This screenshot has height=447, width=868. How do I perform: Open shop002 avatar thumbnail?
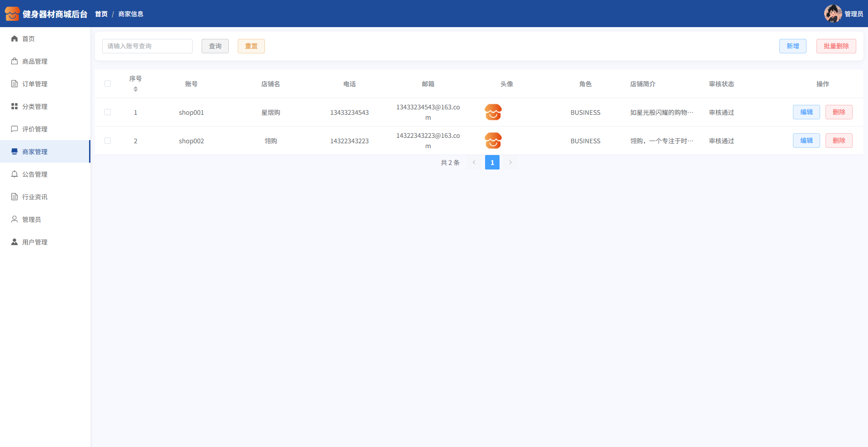493,141
